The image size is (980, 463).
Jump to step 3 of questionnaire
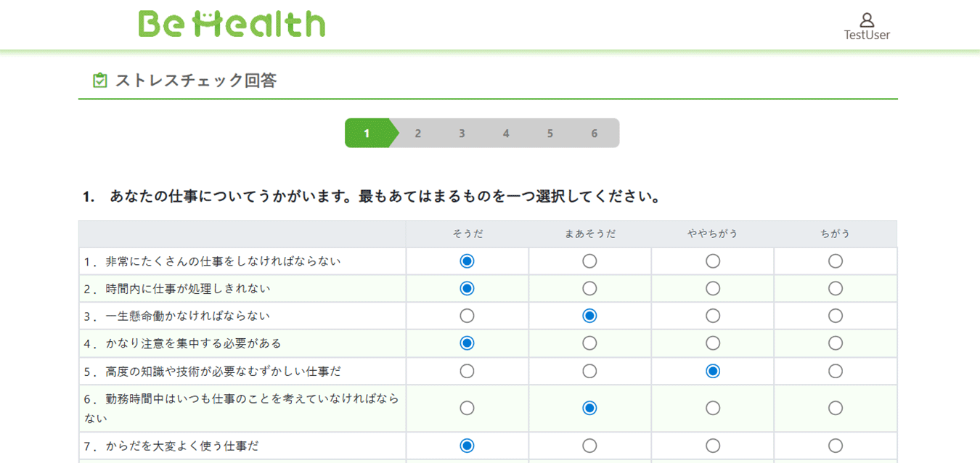462,134
